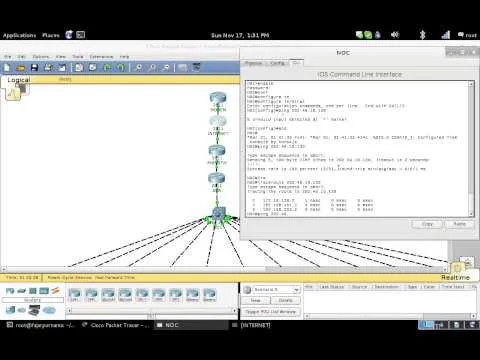Click the CLI terminal vertical scrollbar
Viewport: 480px width, 360px height.
pyautogui.click(x=471, y=148)
